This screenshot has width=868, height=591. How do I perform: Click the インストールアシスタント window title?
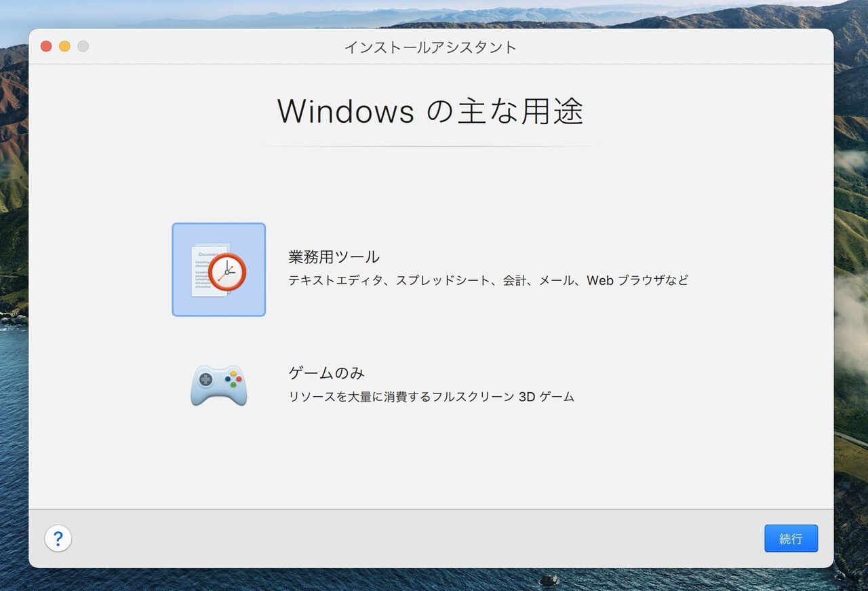click(x=431, y=47)
